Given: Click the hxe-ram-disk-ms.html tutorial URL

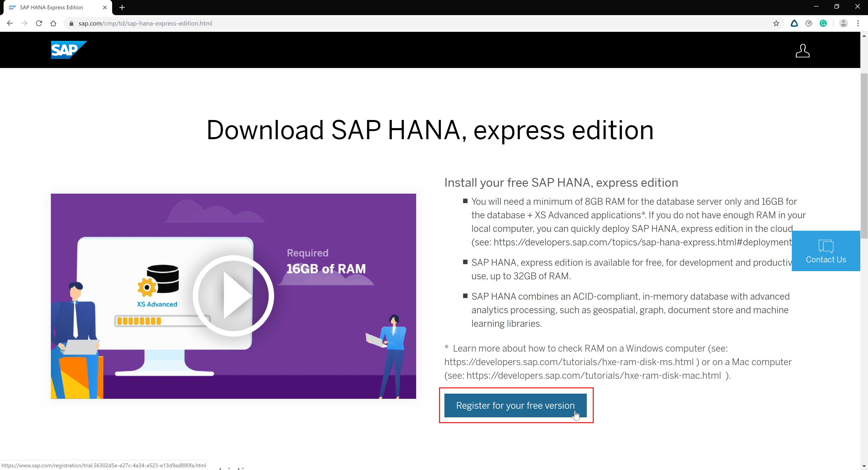Looking at the screenshot, I should (569, 362).
